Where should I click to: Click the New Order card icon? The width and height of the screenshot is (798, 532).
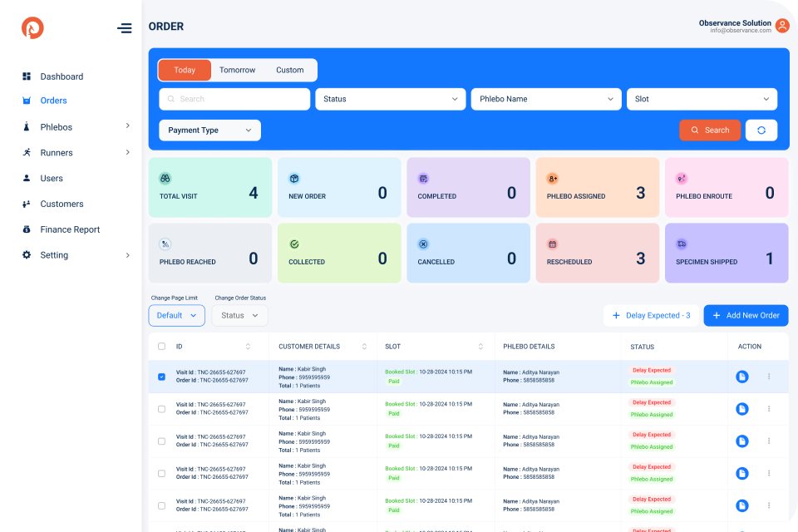click(293, 178)
